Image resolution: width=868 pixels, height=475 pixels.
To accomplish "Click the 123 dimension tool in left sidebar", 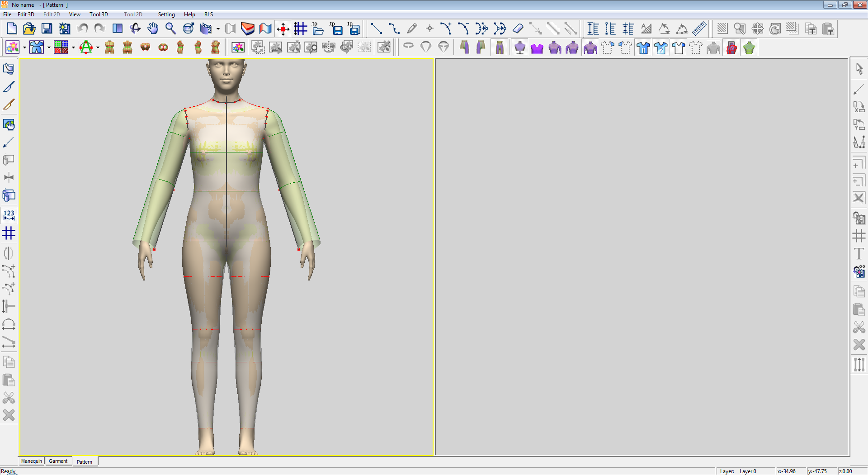I will click(x=9, y=215).
